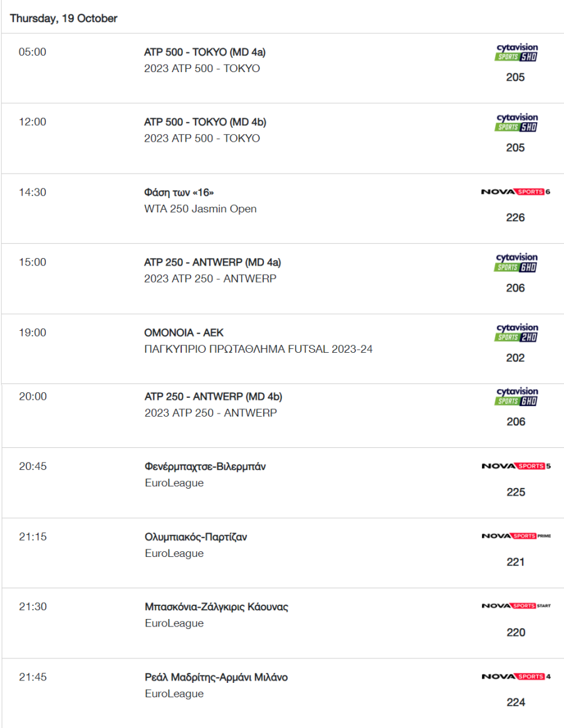Click the Thursday, 19 October date header
The width and height of the screenshot is (564, 728).
pos(64,18)
